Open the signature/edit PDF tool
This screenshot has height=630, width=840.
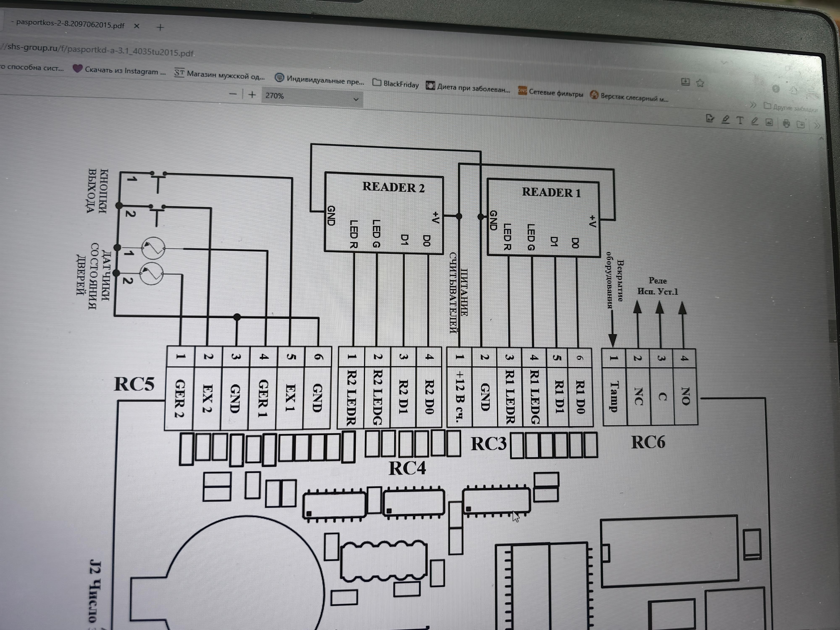[710, 118]
